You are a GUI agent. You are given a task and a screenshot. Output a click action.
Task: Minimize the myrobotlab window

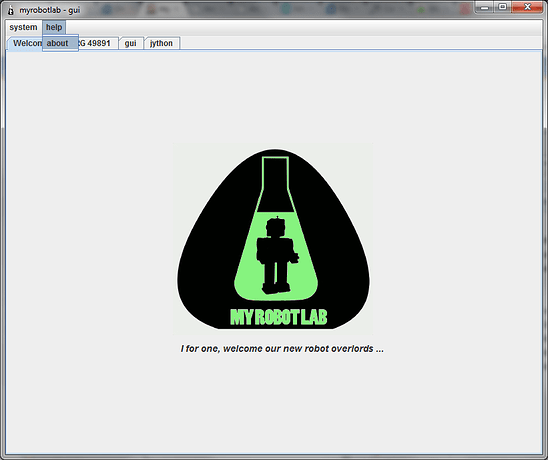tap(484, 7)
